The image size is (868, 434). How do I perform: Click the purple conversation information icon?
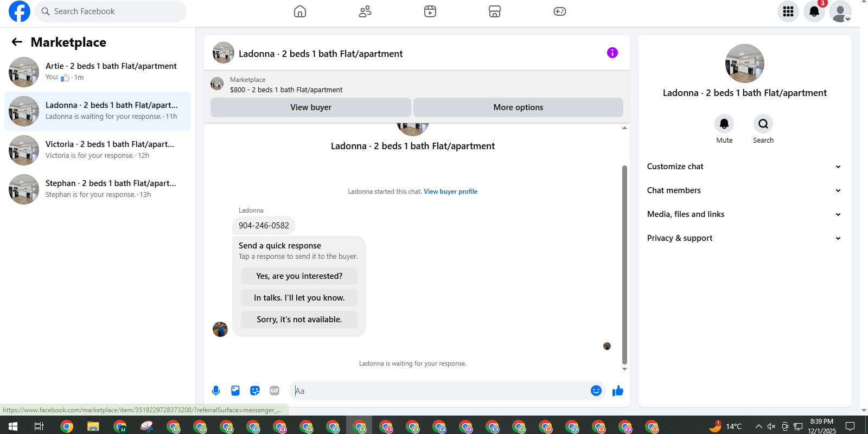tap(612, 53)
